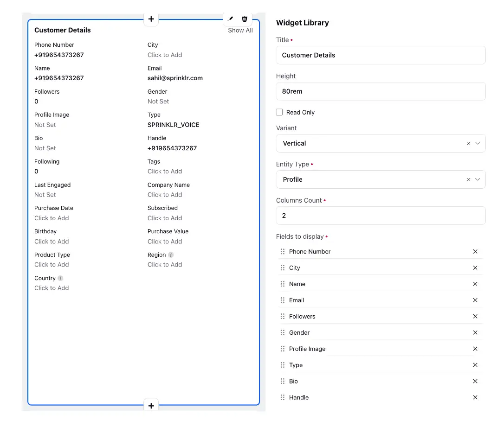Click the plus icon below the widget
504x421 pixels.
[151, 405]
